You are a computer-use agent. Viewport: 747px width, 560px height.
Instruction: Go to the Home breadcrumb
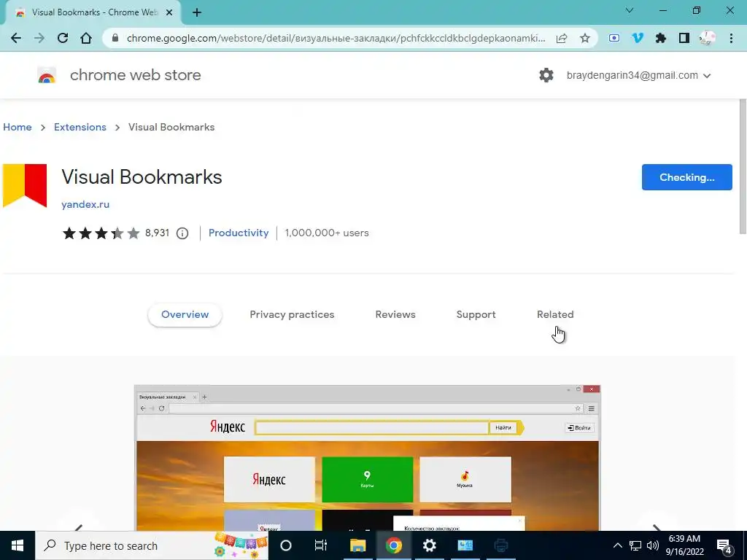pos(18,127)
